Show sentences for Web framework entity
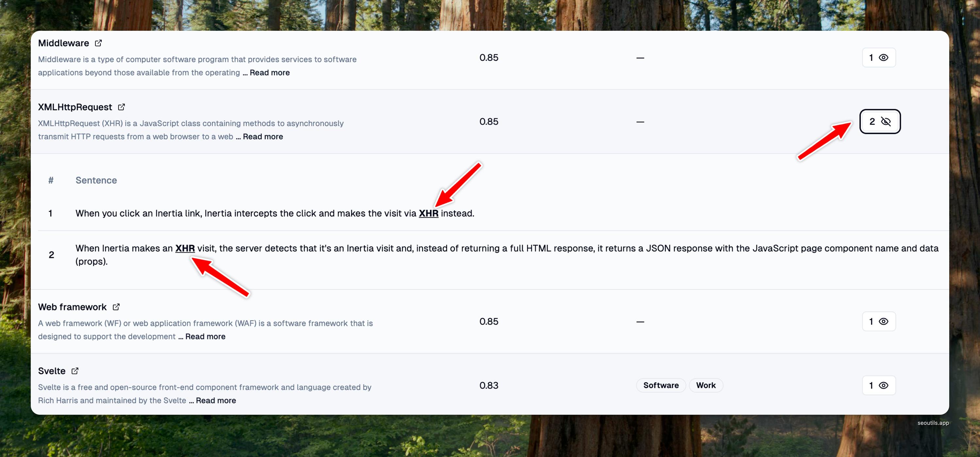 (878, 322)
